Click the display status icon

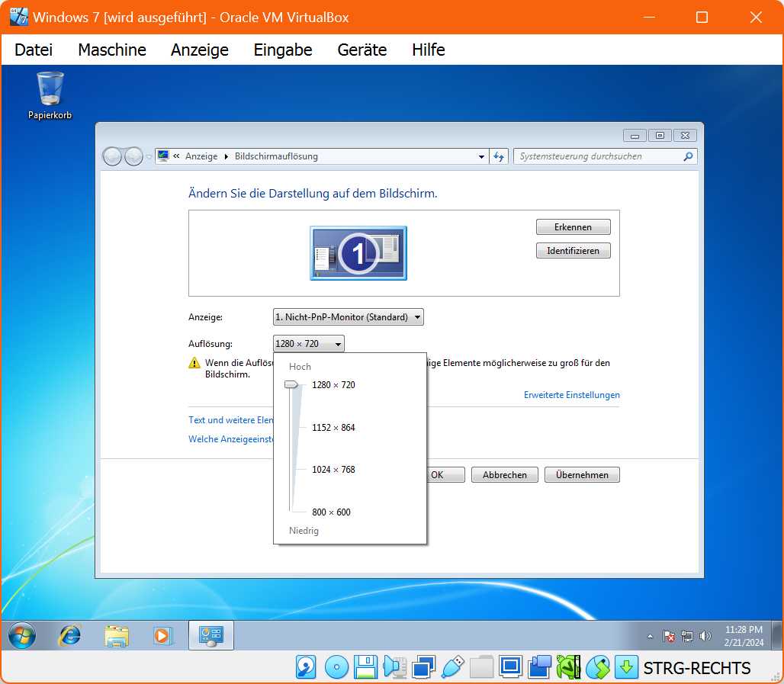(510, 667)
